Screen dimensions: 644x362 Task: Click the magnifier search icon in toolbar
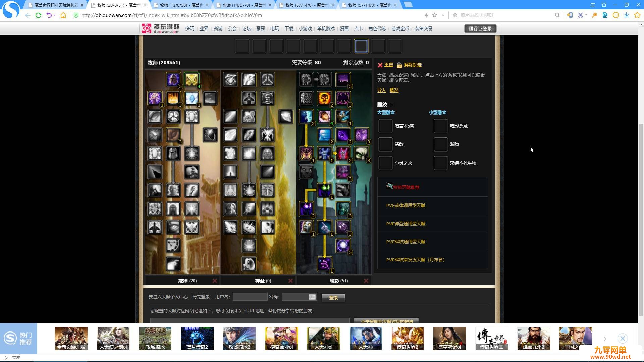click(557, 15)
